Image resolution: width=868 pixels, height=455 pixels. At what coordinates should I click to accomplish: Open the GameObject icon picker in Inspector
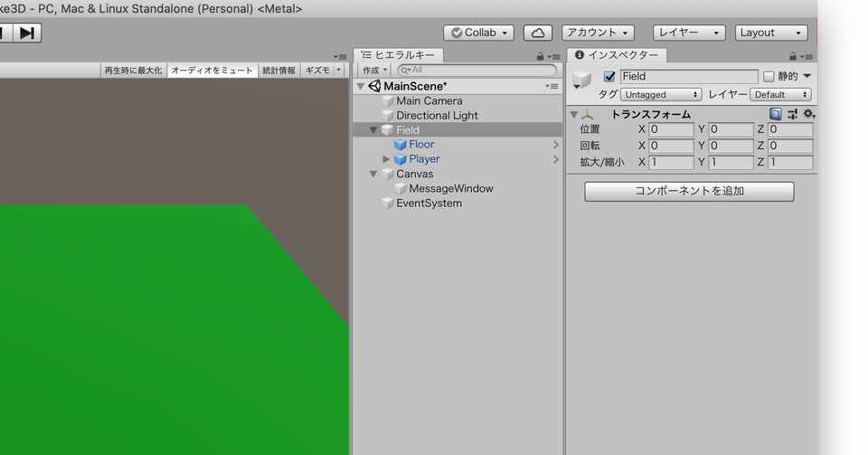(x=581, y=81)
